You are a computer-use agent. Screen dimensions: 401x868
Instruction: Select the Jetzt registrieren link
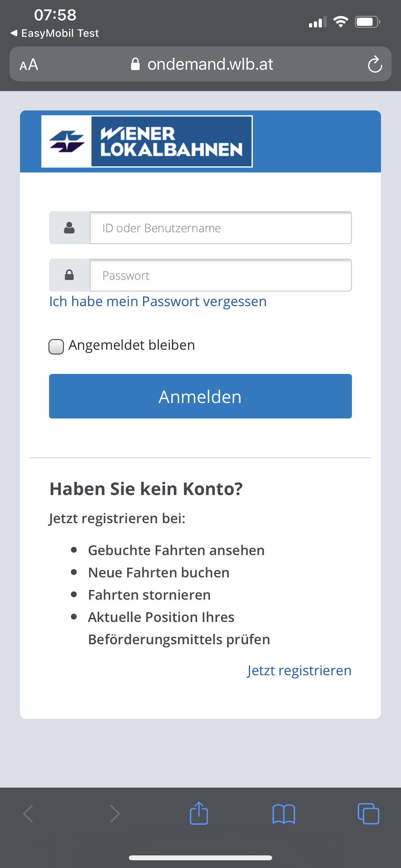pyautogui.click(x=299, y=671)
